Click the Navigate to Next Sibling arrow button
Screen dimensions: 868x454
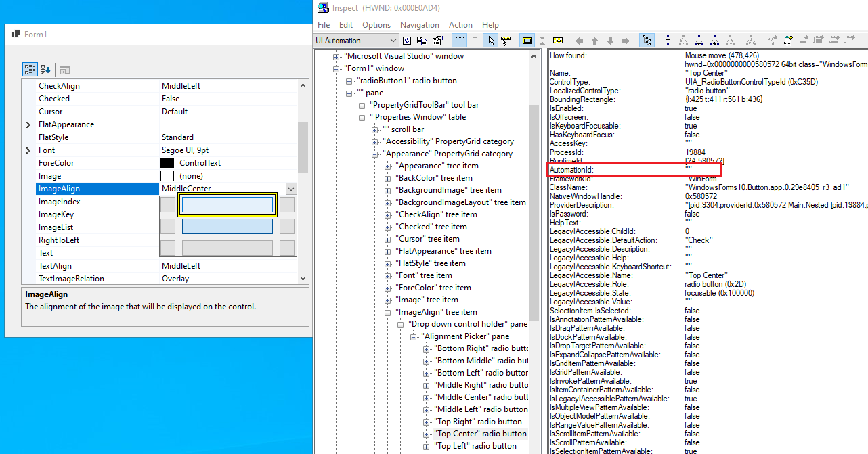(x=625, y=41)
